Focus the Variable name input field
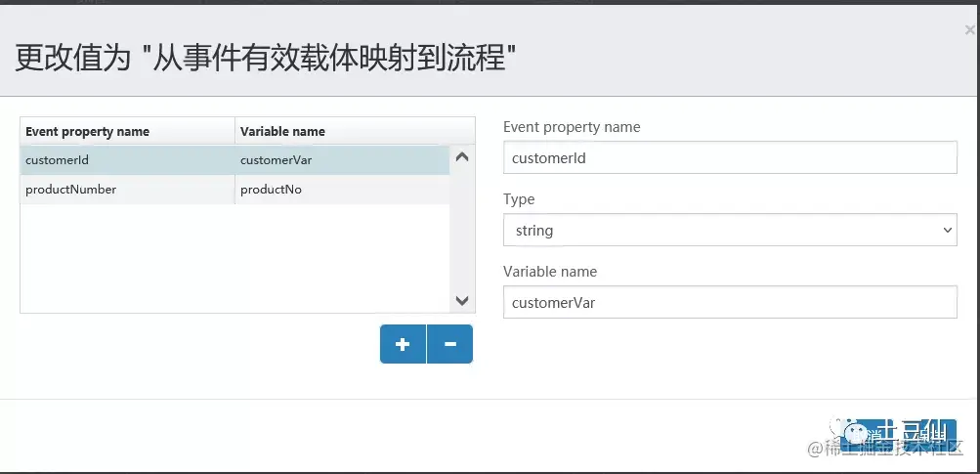980x474 pixels. coord(730,302)
